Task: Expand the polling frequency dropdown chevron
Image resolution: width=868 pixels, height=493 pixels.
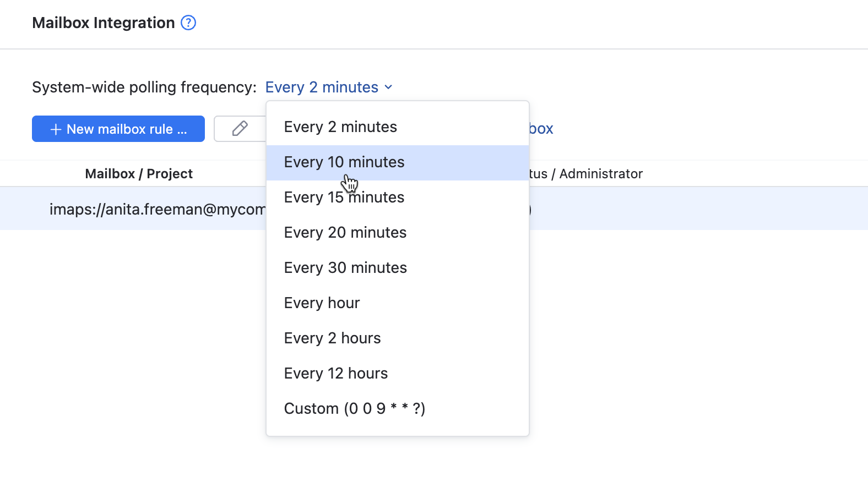Action: [x=388, y=87]
